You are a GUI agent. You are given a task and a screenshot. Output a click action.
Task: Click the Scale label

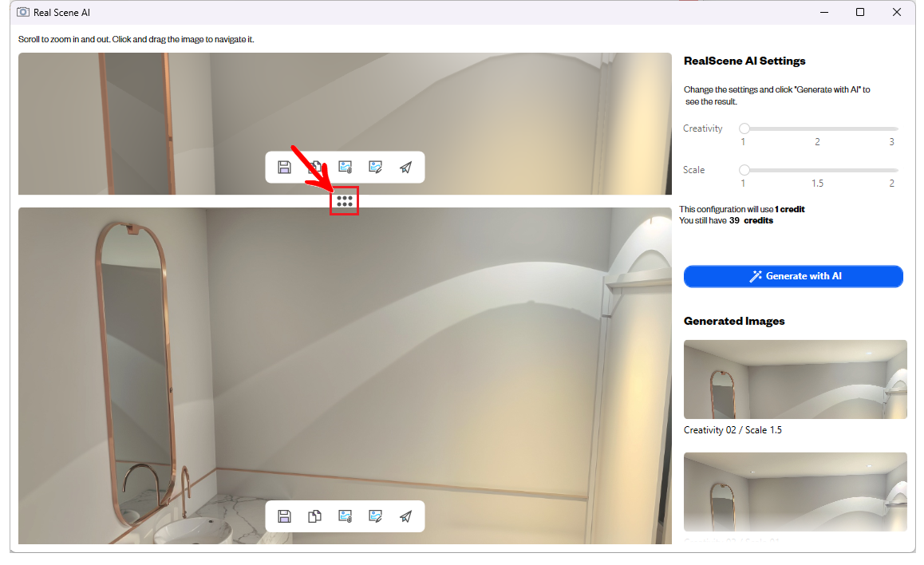[x=693, y=170]
